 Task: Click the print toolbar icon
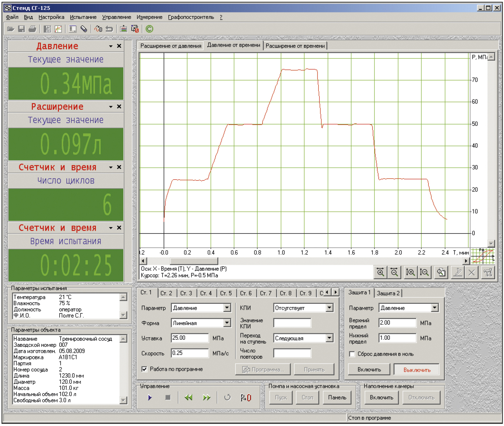point(32,29)
